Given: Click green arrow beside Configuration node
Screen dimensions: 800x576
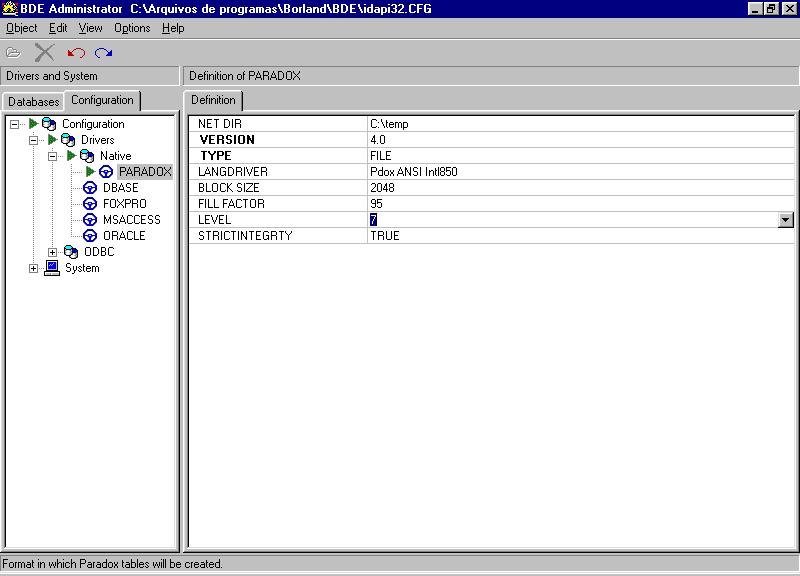Looking at the screenshot, I should (33, 123).
